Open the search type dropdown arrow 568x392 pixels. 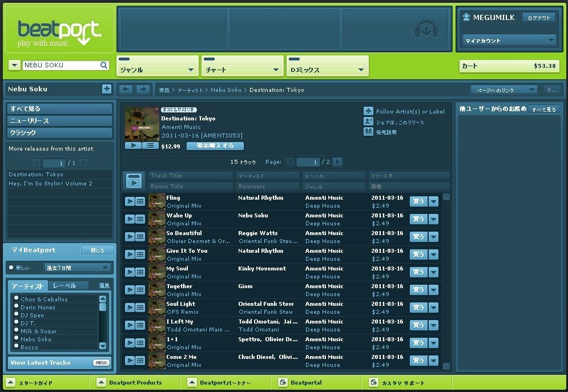[x=14, y=65]
